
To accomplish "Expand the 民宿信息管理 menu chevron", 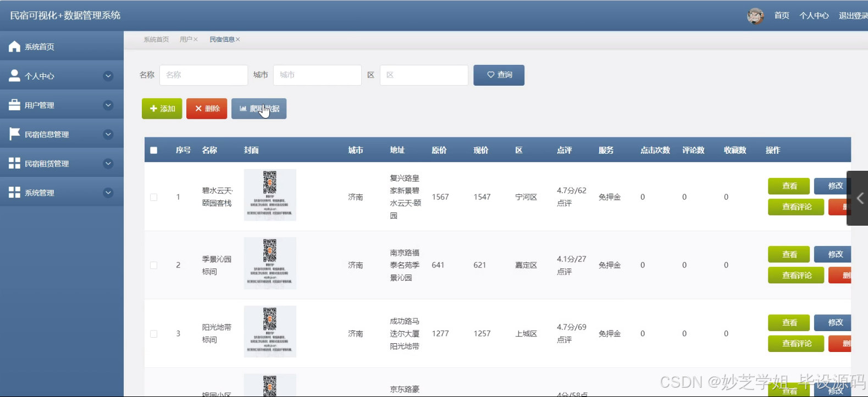I will click(108, 134).
